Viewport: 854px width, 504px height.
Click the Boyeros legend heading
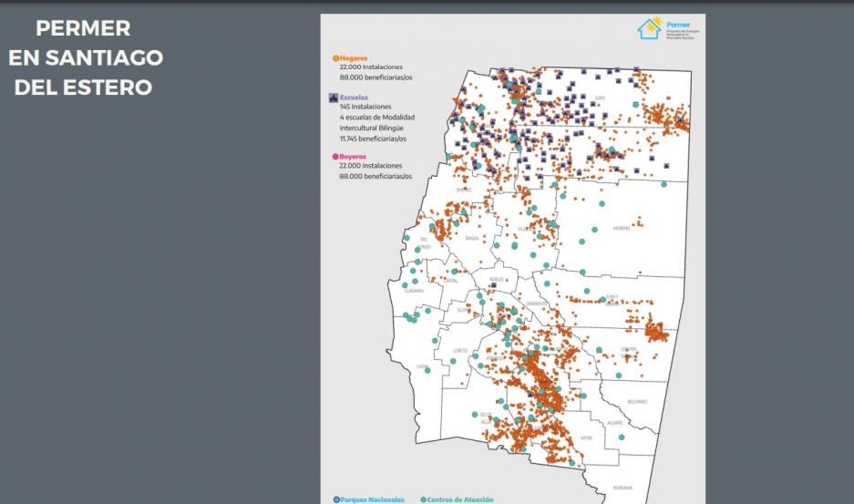(354, 157)
